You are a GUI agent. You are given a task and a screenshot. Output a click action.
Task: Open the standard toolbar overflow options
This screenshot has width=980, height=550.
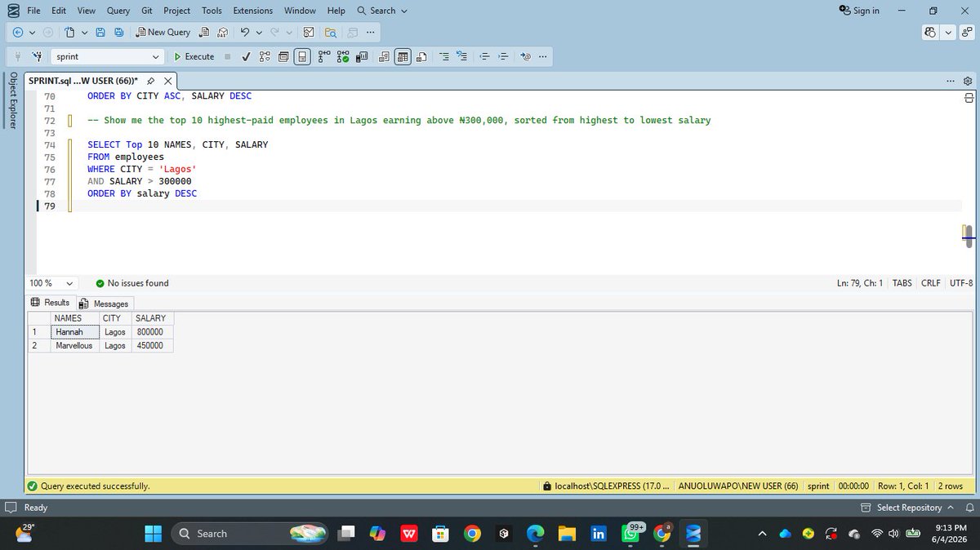371,33
